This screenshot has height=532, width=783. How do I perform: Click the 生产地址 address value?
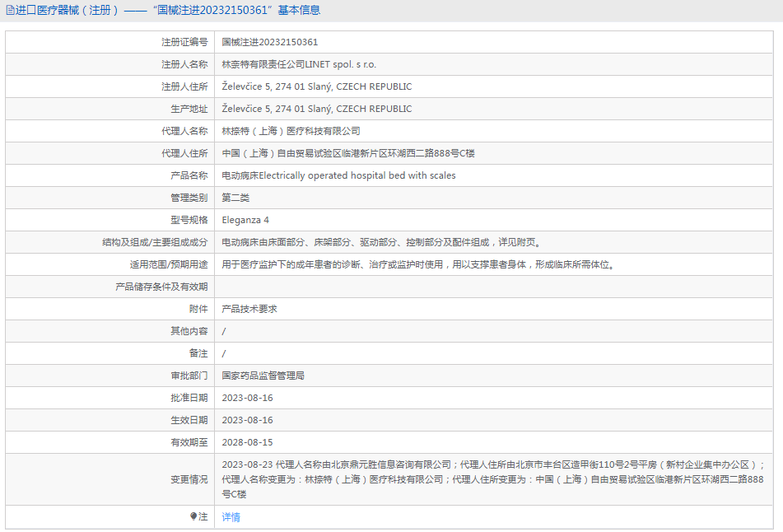(x=317, y=109)
